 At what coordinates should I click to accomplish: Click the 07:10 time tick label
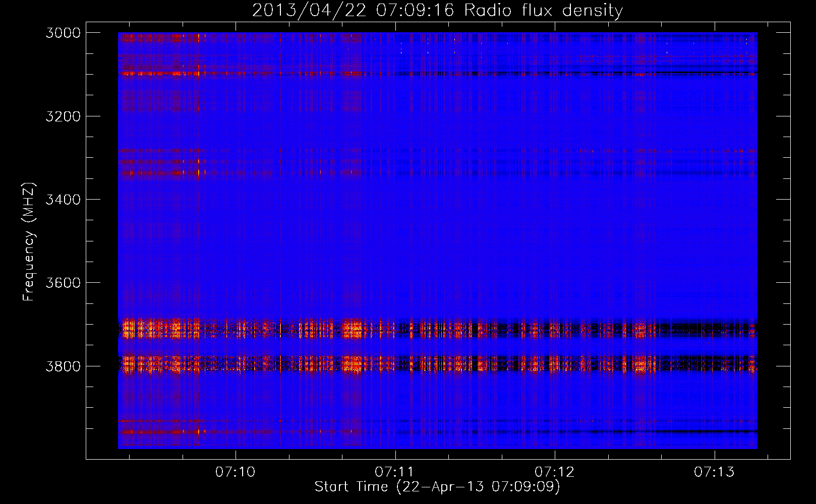point(236,472)
